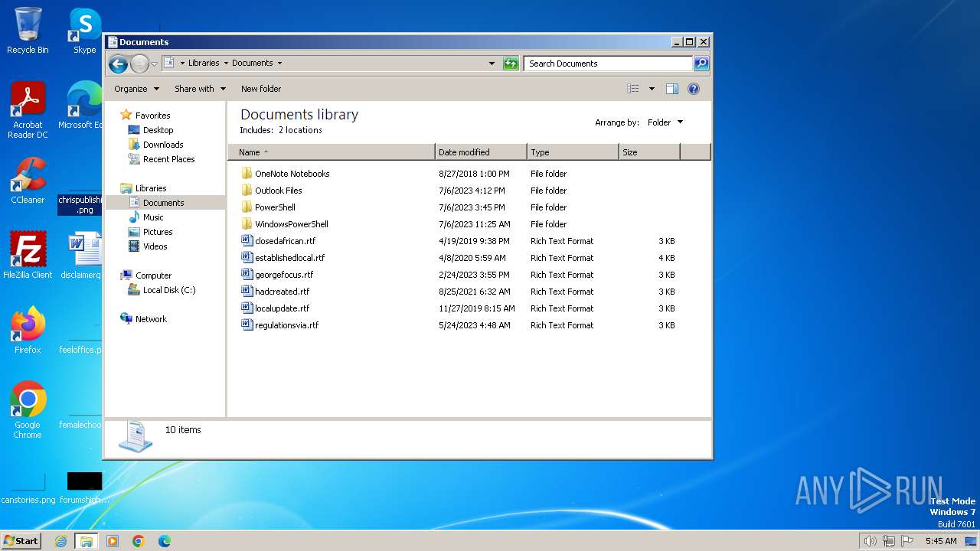The width and height of the screenshot is (980, 551).
Task: Select Favorites in navigation pane
Action: [152, 116]
